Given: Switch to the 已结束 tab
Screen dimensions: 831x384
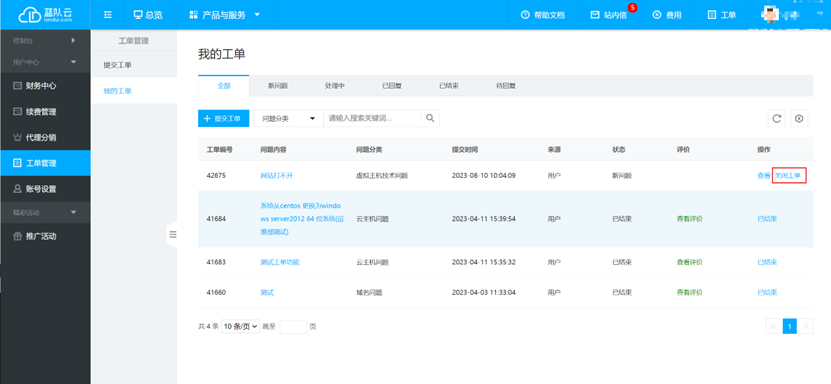Looking at the screenshot, I should (449, 85).
